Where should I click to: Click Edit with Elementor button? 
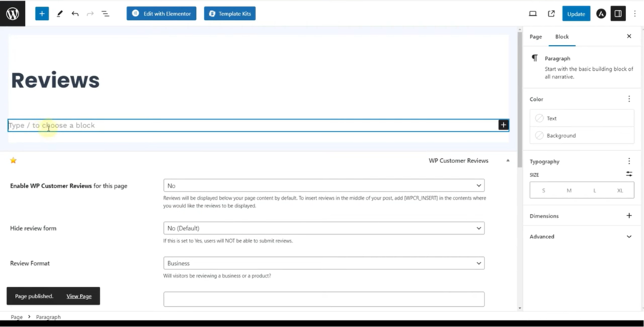162,14
